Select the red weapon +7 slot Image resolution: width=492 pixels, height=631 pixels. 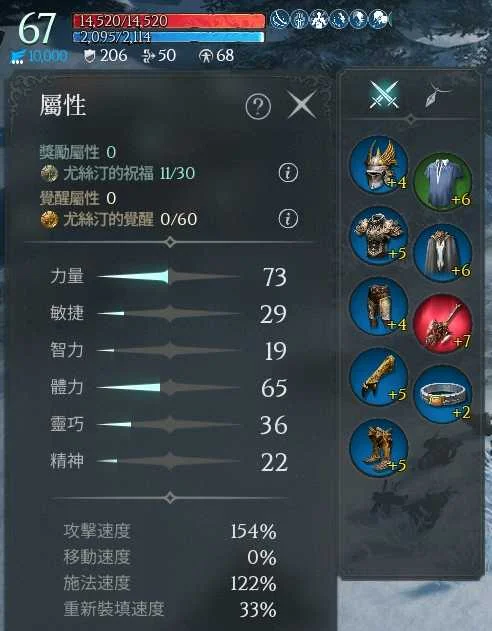point(443,324)
